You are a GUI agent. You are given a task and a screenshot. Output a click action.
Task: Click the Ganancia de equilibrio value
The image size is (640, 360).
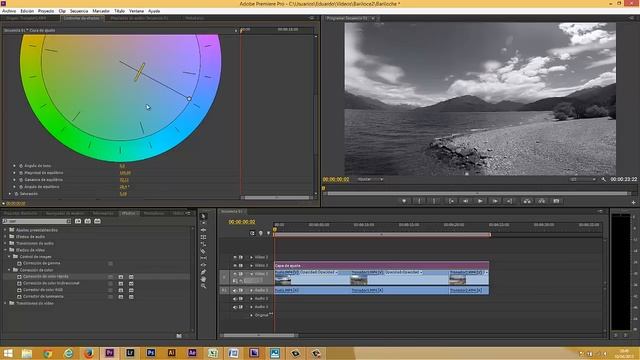click(124, 180)
